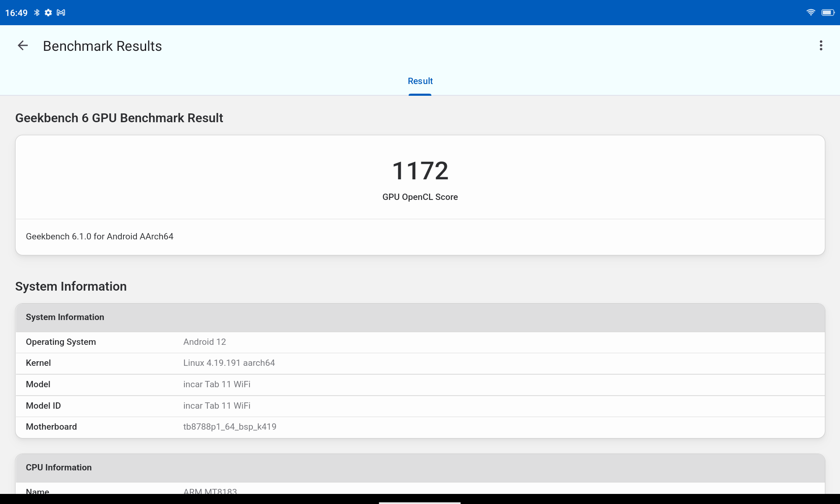Select the Result tab
Image resolution: width=840 pixels, height=504 pixels.
click(420, 81)
